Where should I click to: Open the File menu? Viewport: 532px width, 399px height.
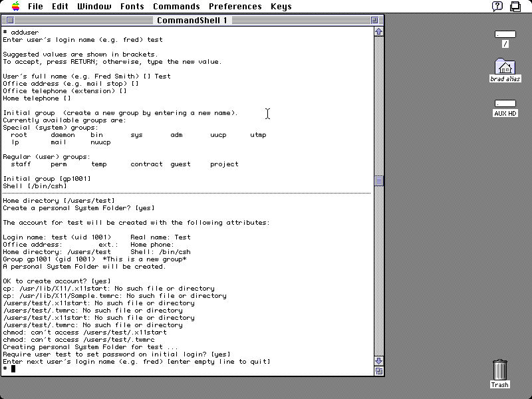tap(35, 7)
